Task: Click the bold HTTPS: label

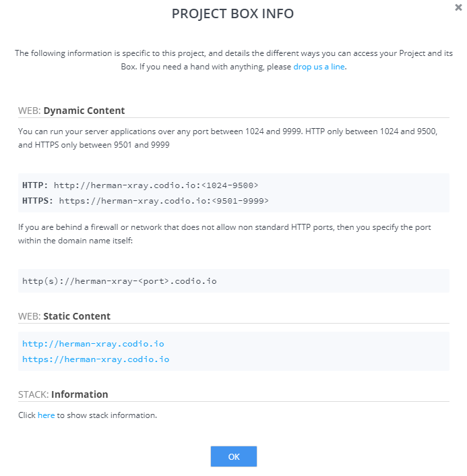Action: coord(38,201)
